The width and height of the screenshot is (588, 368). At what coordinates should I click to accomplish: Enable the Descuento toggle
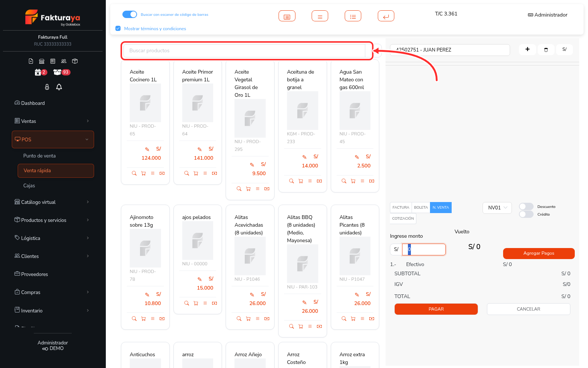(x=526, y=206)
